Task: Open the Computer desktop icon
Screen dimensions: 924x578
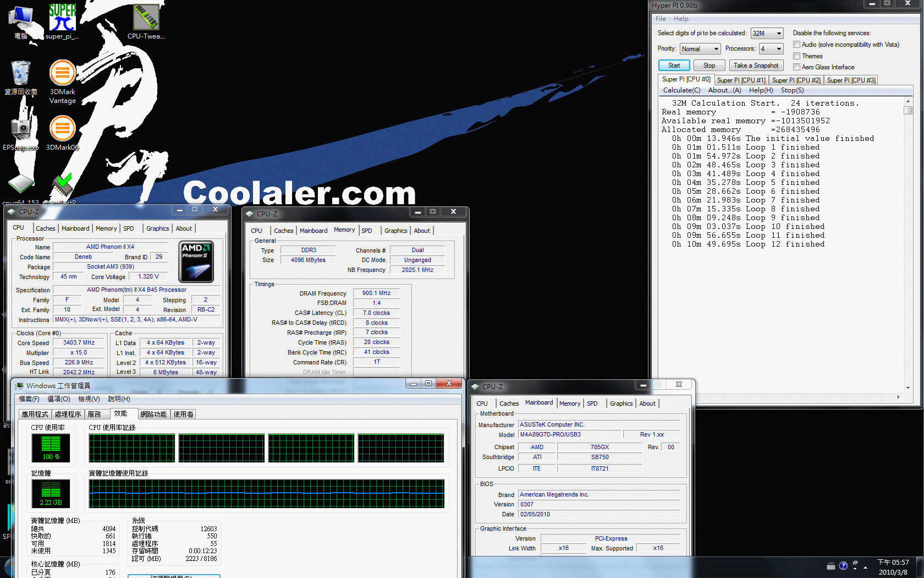Action: tap(21, 22)
